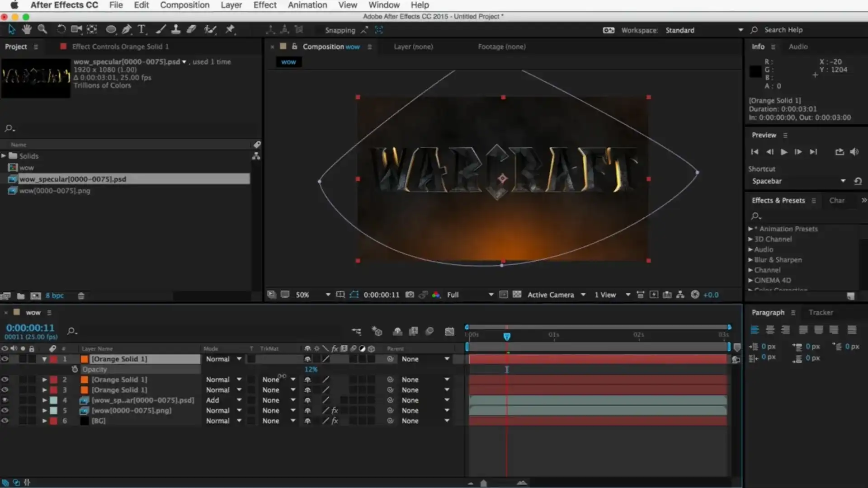Pick the Rotation tool
The height and width of the screenshot is (488, 868).
61,29
